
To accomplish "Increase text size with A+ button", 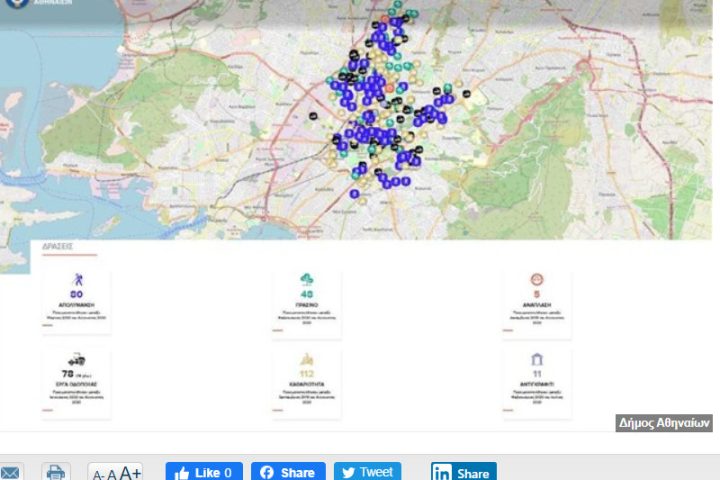I will (130, 473).
